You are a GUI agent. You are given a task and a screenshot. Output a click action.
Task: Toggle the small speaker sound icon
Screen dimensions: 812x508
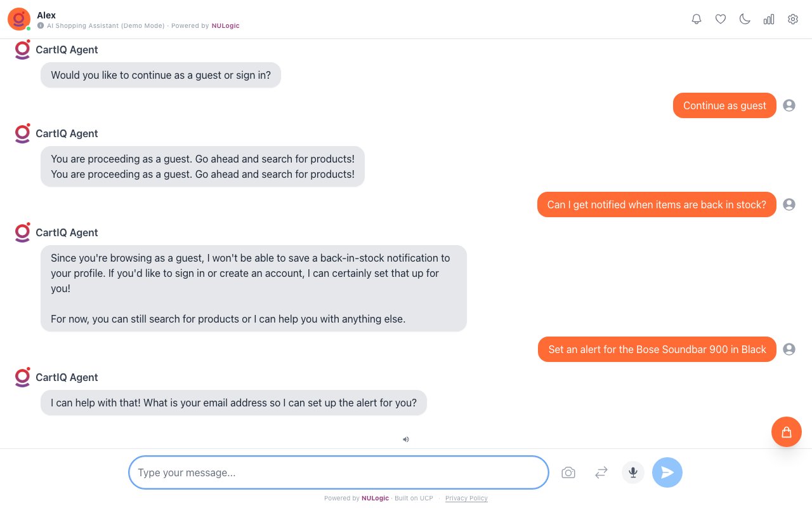click(x=406, y=439)
